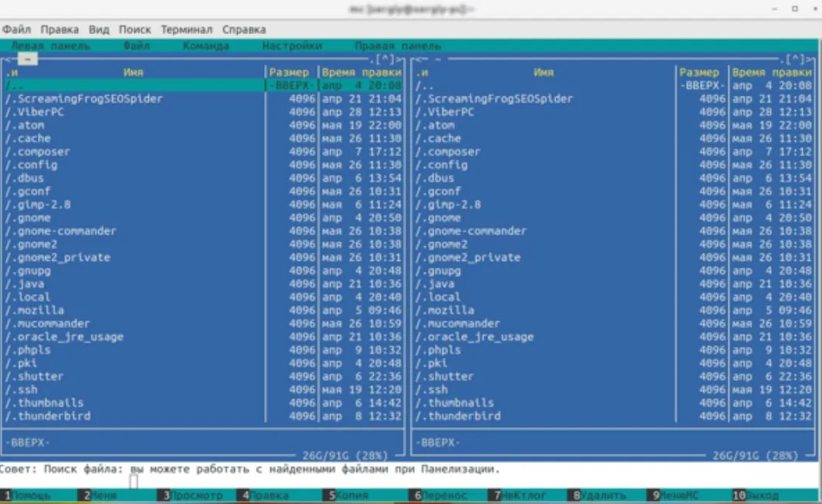Open the Терминал menu in terminal menubar

(186, 29)
